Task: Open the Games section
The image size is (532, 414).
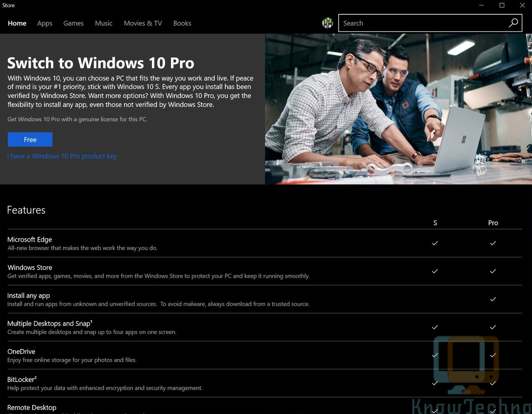Action: (x=73, y=23)
